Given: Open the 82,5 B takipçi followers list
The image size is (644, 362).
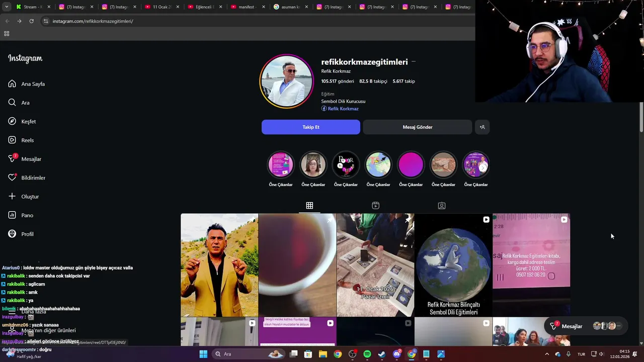Looking at the screenshot, I should click(x=373, y=81).
